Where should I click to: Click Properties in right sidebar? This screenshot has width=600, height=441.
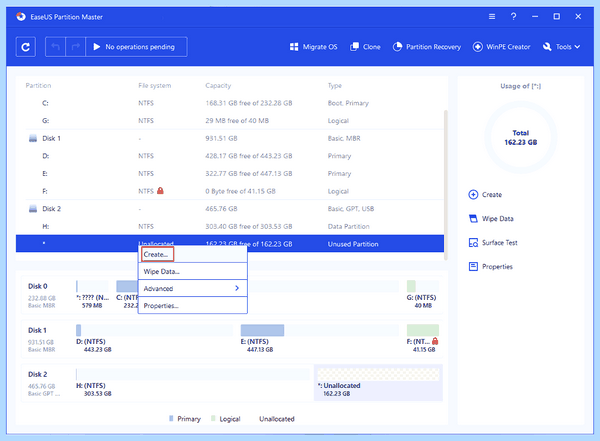pyautogui.click(x=491, y=266)
